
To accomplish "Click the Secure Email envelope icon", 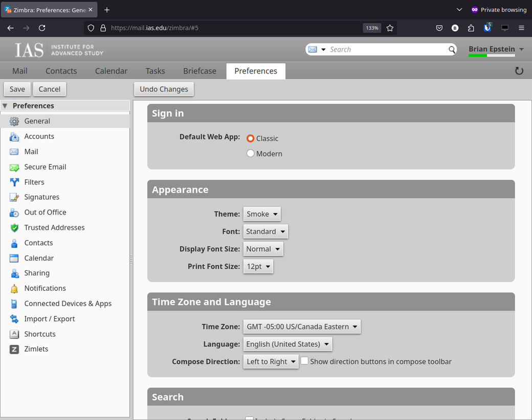I will coord(14,167).
